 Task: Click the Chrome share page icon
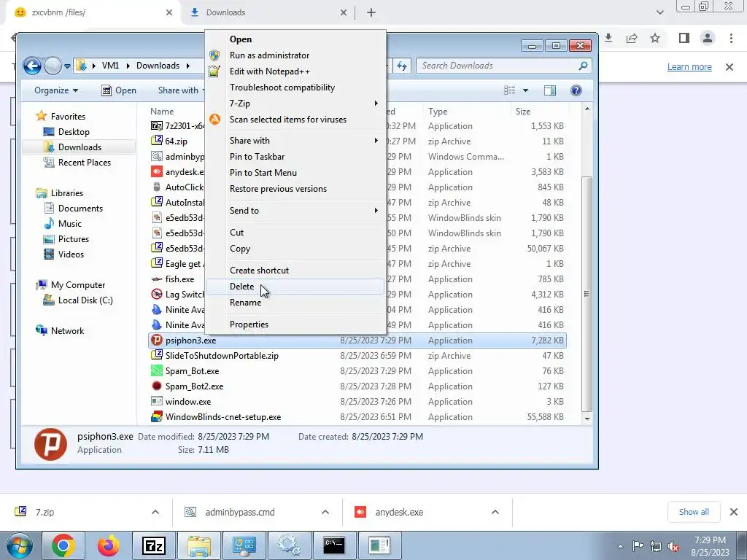(x=632, y=38)
